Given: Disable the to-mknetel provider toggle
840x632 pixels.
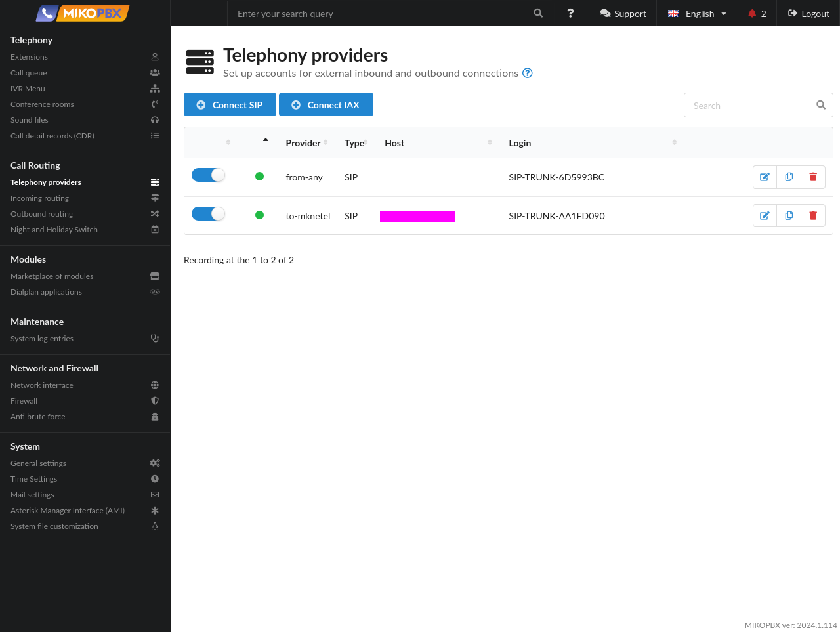Looking at the screenshot, I should coord(208,213).
